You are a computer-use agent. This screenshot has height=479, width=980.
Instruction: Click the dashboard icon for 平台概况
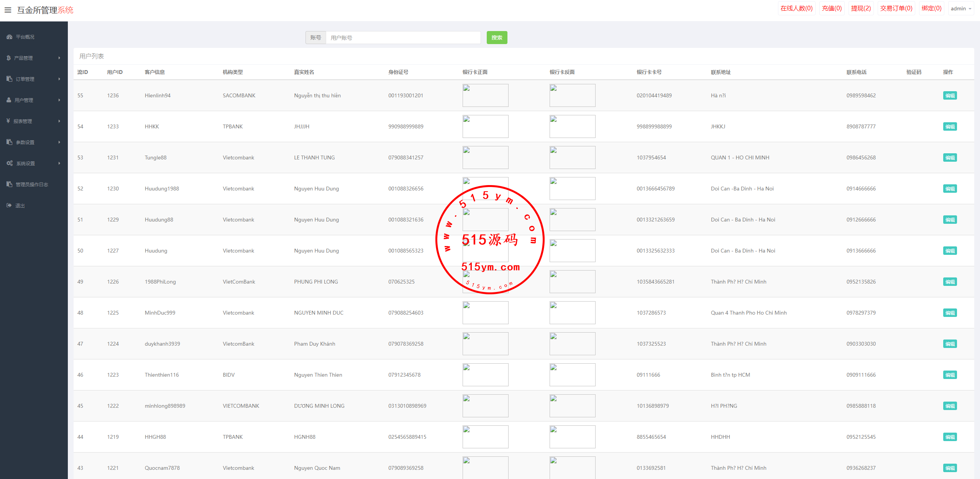10,37
